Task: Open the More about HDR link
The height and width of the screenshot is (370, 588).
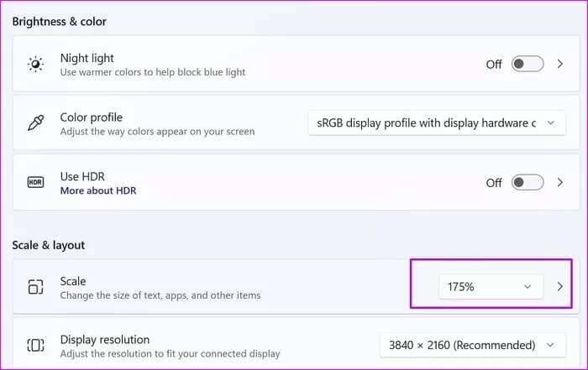Action: click(98, 190)
